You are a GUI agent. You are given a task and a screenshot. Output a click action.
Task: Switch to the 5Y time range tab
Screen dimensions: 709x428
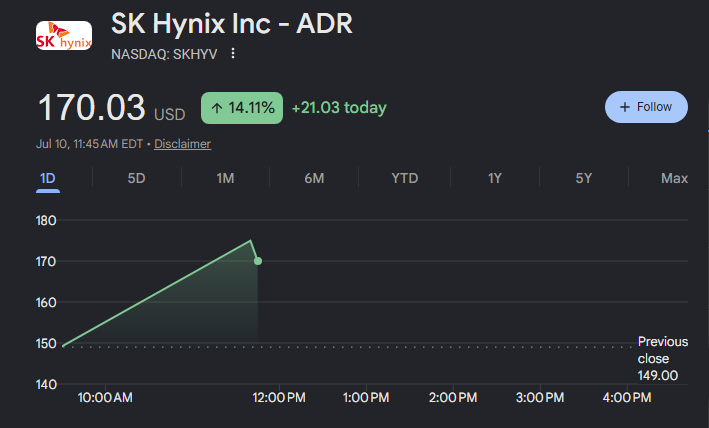coord(584,178)
